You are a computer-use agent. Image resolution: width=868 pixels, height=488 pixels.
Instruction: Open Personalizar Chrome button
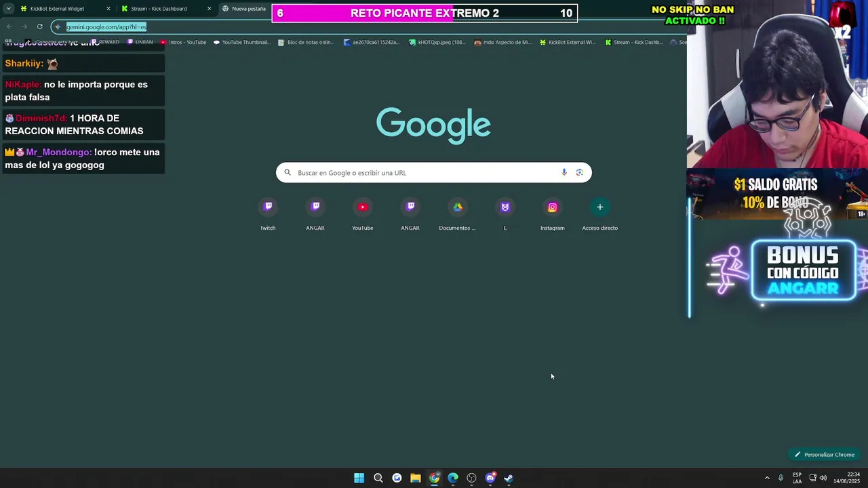[824, 455]
